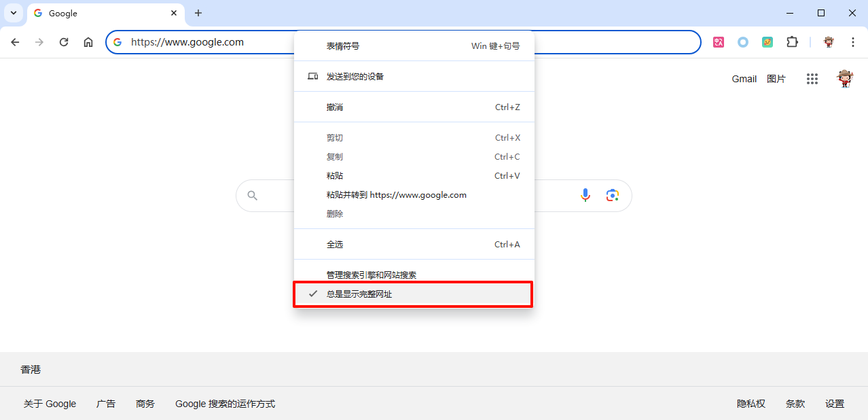Click the pink translate extension icon
This screenshot has width=868, height=420.
coord(719,42)
